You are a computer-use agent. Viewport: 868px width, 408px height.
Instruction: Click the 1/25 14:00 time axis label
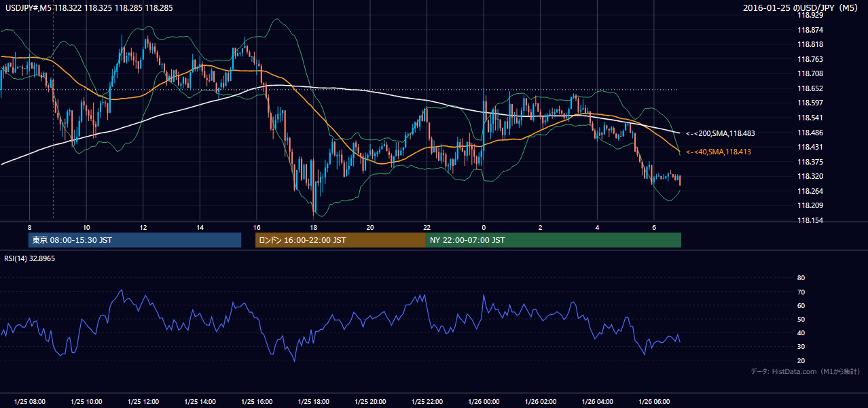tap(200, 402)
